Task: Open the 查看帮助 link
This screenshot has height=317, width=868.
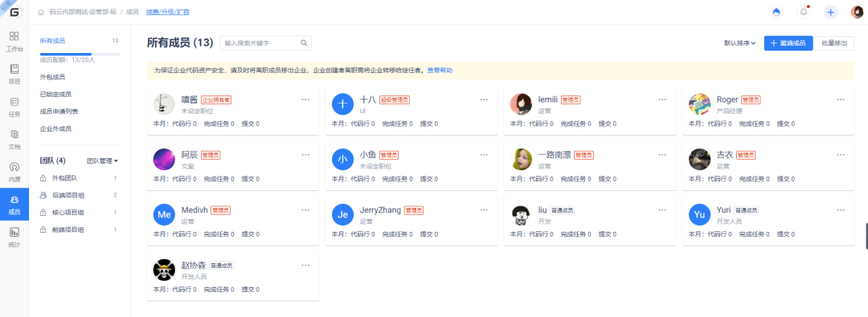Action: (x=440, y=71)
